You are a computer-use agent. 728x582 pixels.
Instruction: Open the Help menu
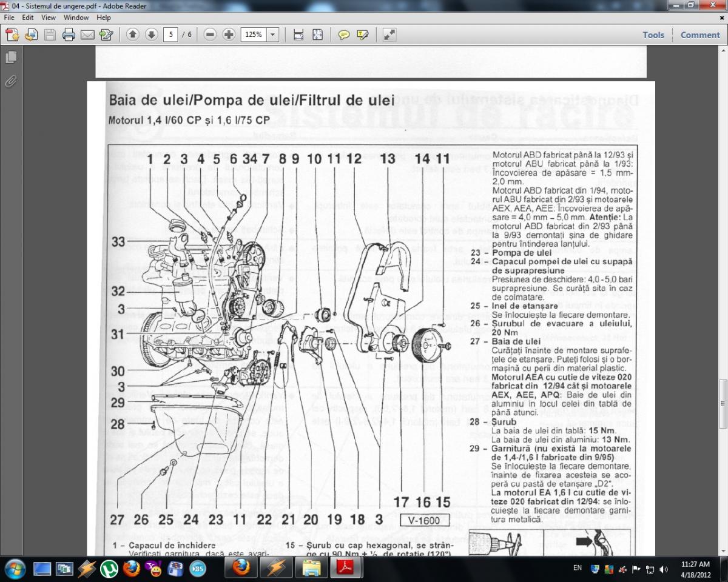pyautogui.click(x=103, y=18)
